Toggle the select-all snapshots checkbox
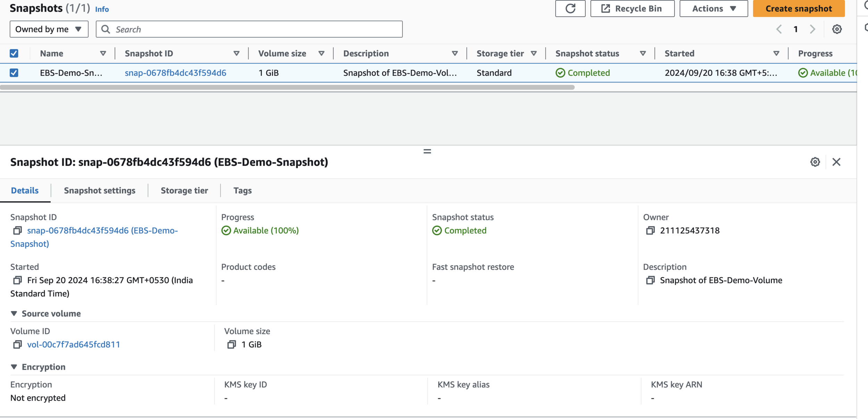 tap(14, 53)
